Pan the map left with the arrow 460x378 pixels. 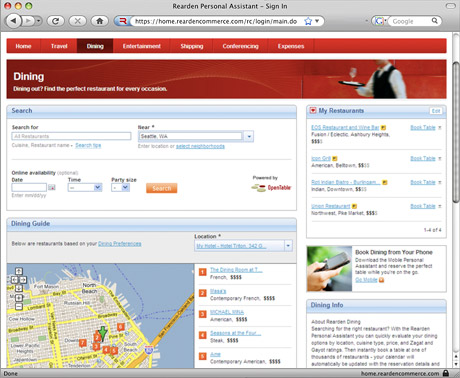click(x=14, y=280)
